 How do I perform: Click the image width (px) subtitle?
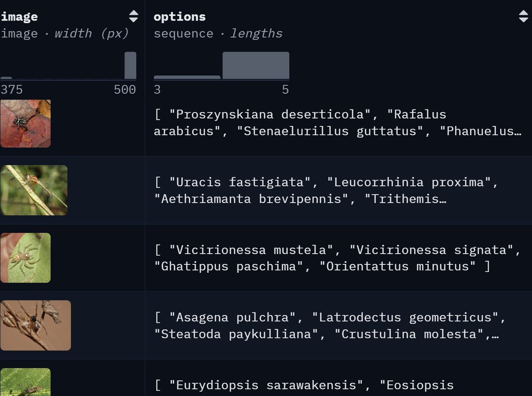[65, 34]
